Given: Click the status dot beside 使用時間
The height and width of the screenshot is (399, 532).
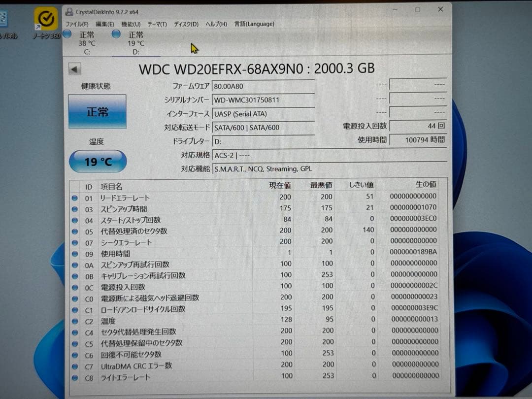Looking at the screenshot, I should click(x=75, y=253).
